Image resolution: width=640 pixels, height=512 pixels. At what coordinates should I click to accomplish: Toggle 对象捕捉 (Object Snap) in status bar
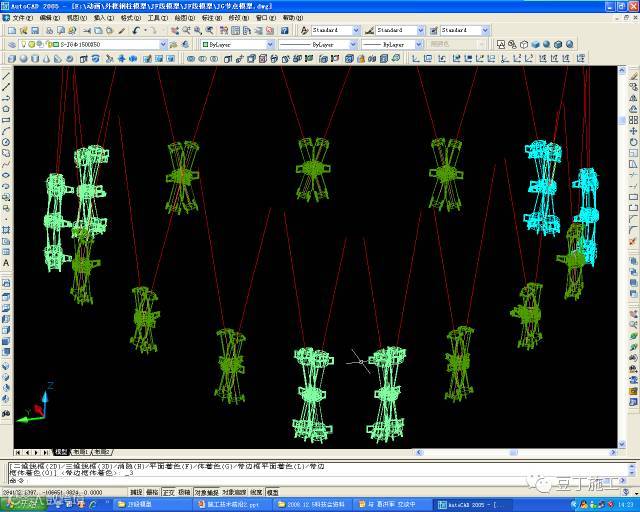[x=207, y=492]
